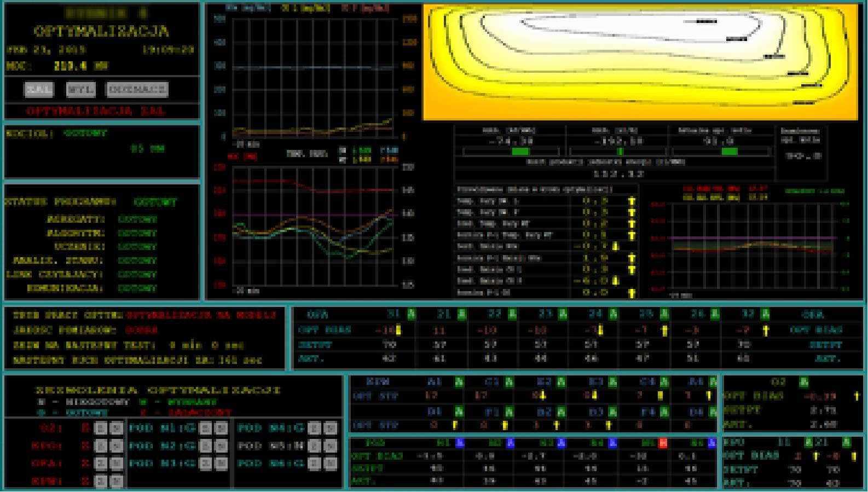Click the ZAL button below the power readout
The image size is (868, 492).
(x=39, y=89)
